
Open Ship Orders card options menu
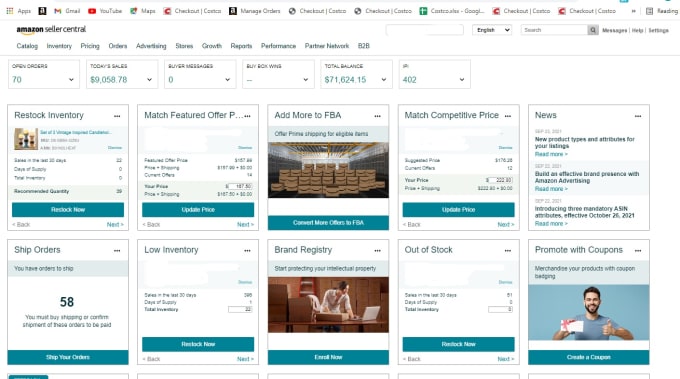point(117,251)
